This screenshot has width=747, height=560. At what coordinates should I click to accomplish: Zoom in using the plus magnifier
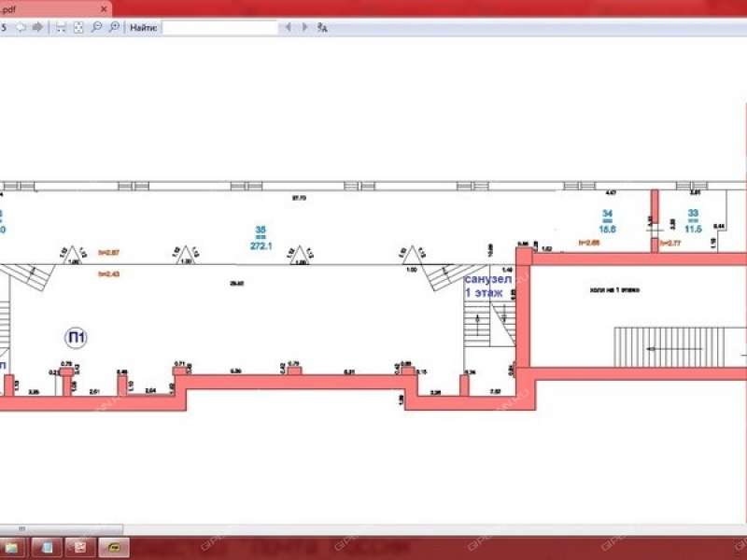coord(113,27)
